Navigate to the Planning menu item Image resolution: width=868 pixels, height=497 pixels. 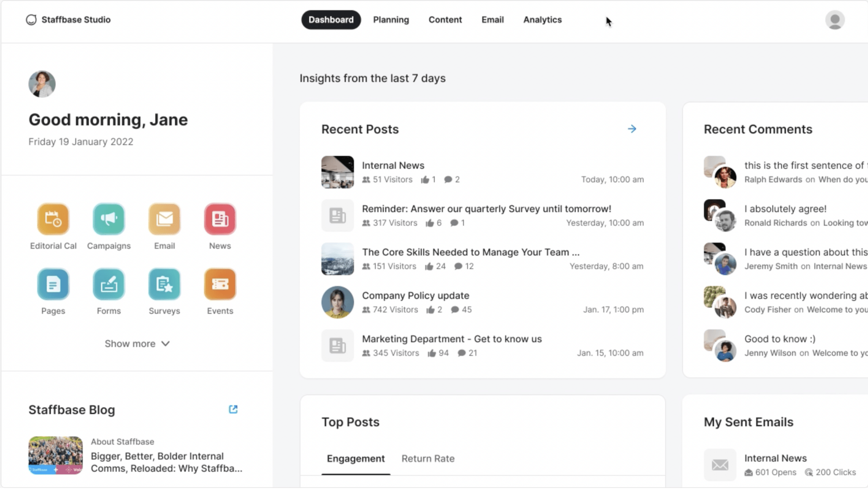tap(391, 20)
